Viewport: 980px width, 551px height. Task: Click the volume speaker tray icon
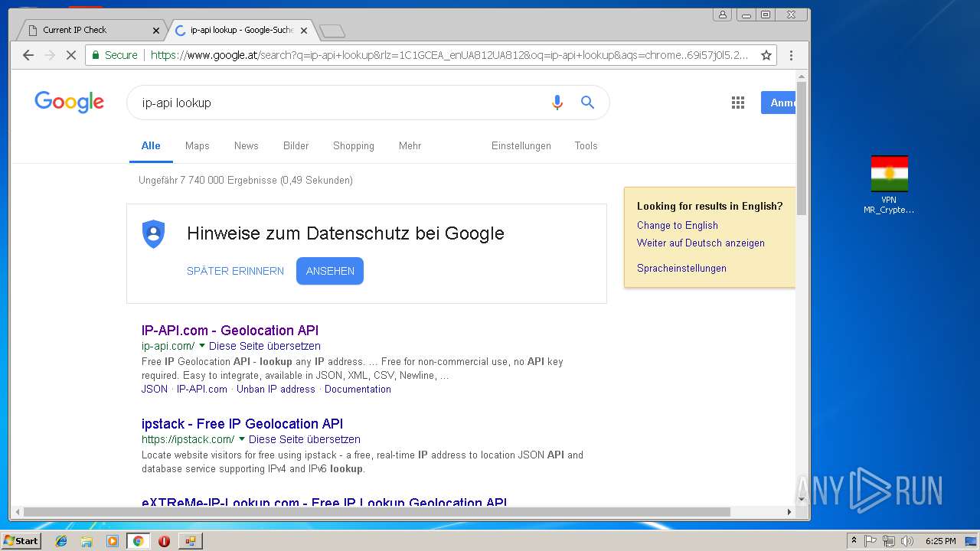point(907,541)
